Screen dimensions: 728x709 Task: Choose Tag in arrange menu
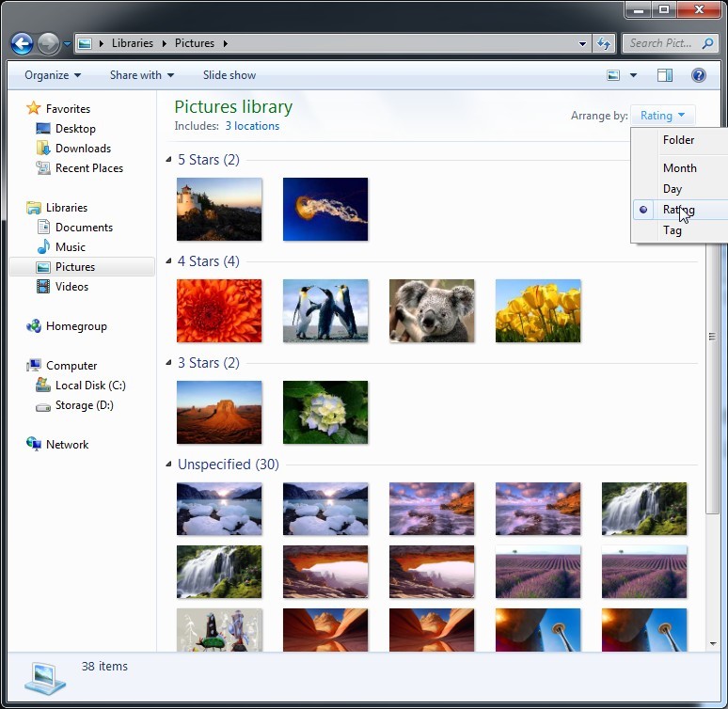pos(672,230)
